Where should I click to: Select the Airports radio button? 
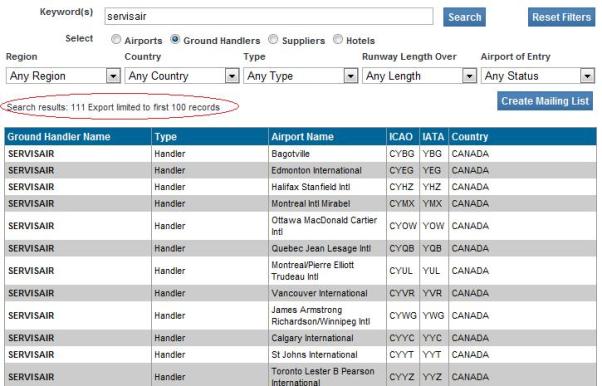116,40
